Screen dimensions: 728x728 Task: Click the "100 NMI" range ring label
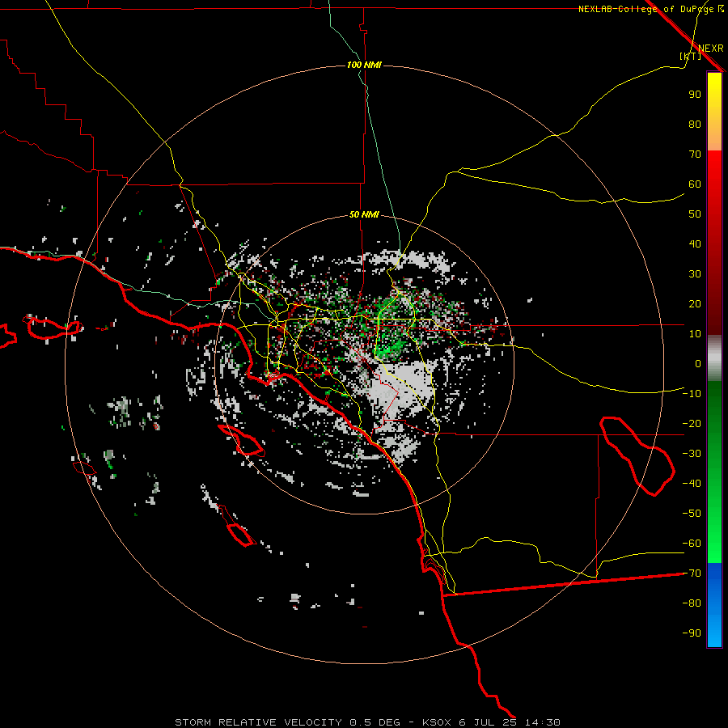click(364, 65)
